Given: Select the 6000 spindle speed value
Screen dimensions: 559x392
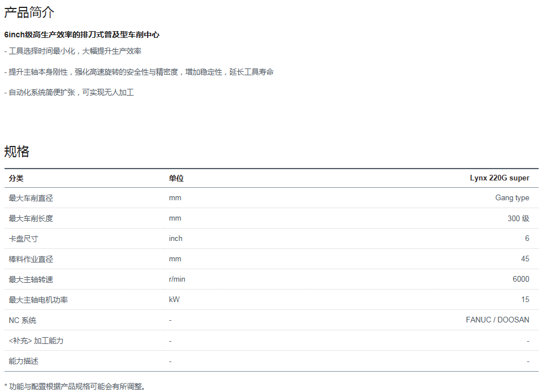Looking at the screenshot, I should [521, 279].
